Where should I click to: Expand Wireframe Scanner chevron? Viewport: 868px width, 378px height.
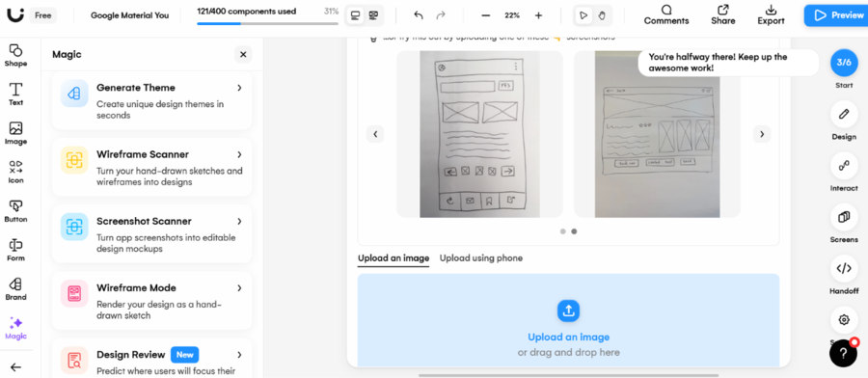[239, 154]
